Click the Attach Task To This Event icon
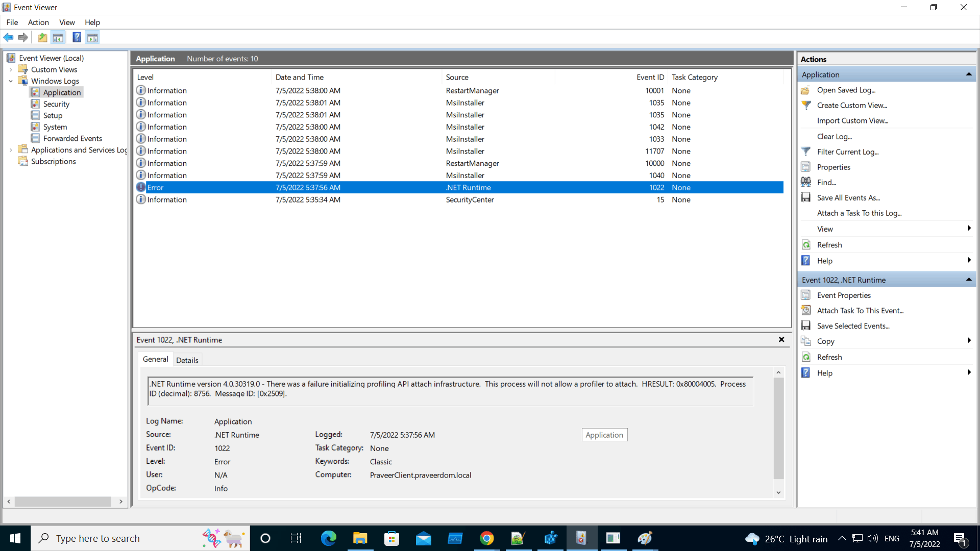The height and width of the screenshot is (551, 980). (x=806, y=310)
